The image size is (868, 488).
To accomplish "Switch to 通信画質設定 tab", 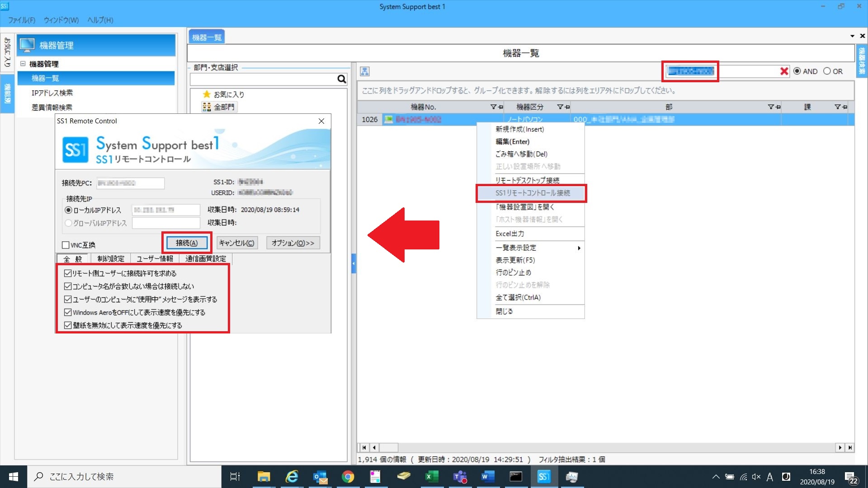I will click(206, 258).
